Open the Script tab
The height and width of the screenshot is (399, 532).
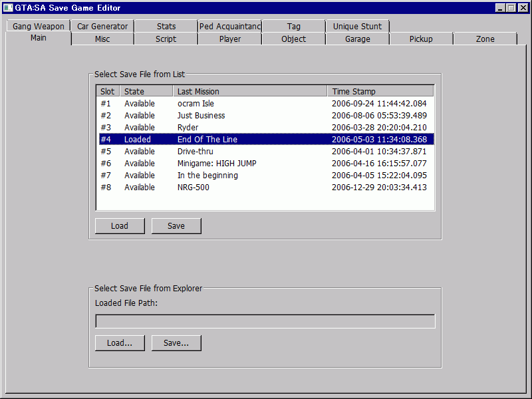166,39
